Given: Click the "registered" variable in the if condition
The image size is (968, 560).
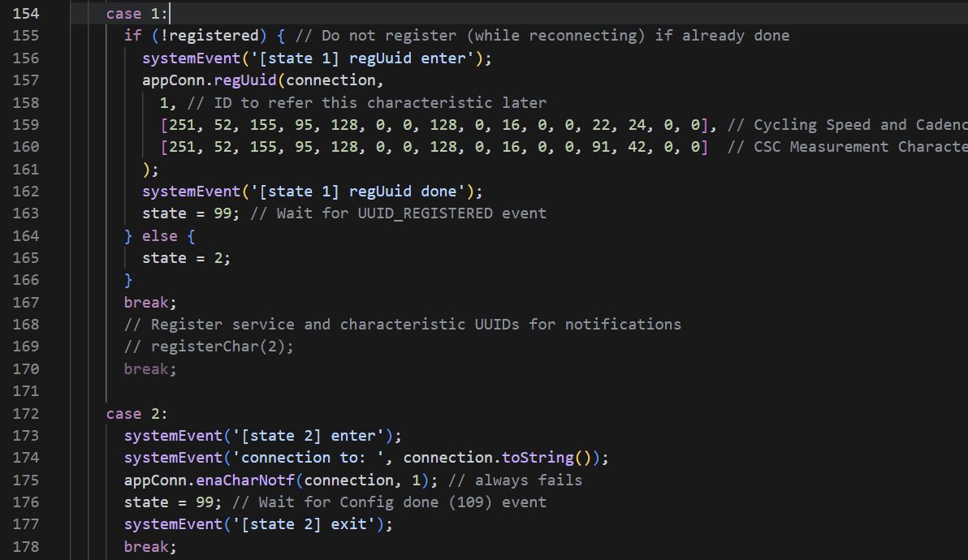Looking at the screenshot, I should click(214, 36).
